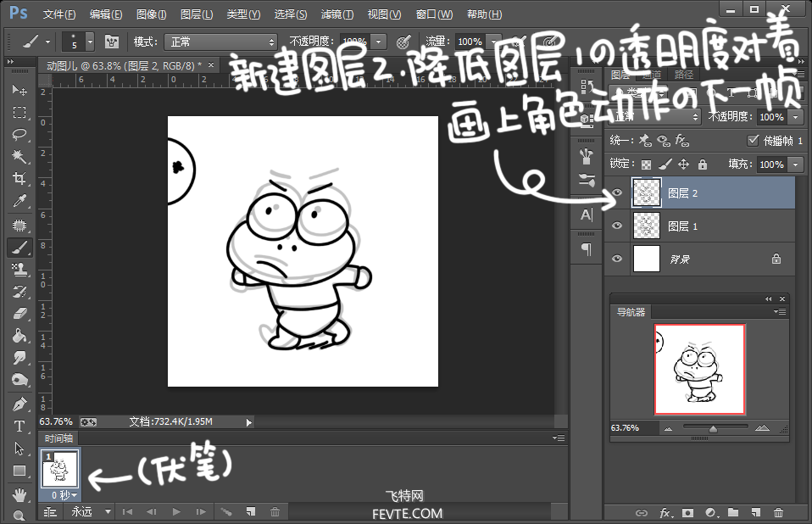The height and width of the screenshot is (524, 812).
Task: Select the 时间轴 panel tab
Action: coord(58,438)
